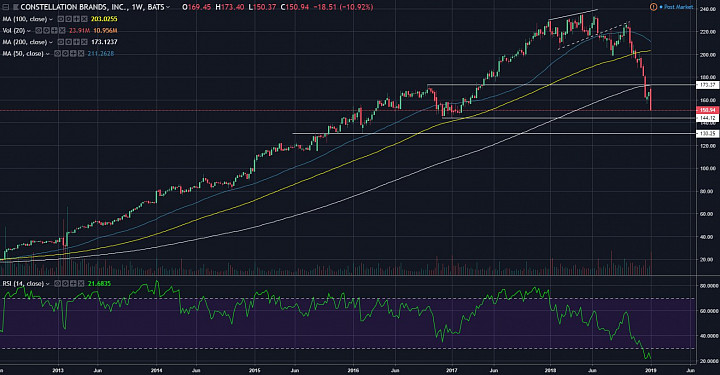Open settings for MA (50, close) indicator

point(65,53)
